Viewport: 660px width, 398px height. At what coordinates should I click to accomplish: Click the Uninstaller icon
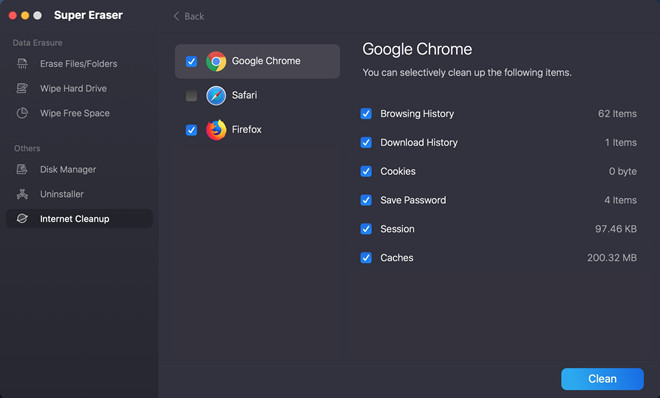pos(22,194)
